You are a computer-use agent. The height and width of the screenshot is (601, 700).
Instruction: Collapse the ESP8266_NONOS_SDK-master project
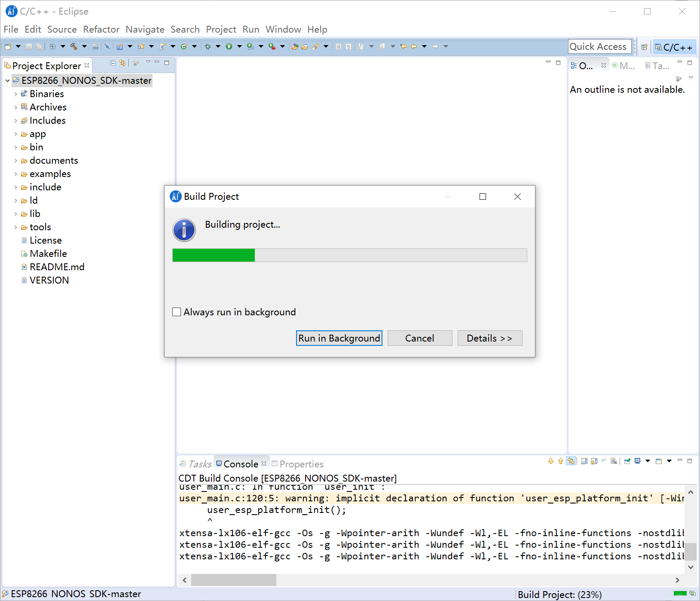point(7,81)
